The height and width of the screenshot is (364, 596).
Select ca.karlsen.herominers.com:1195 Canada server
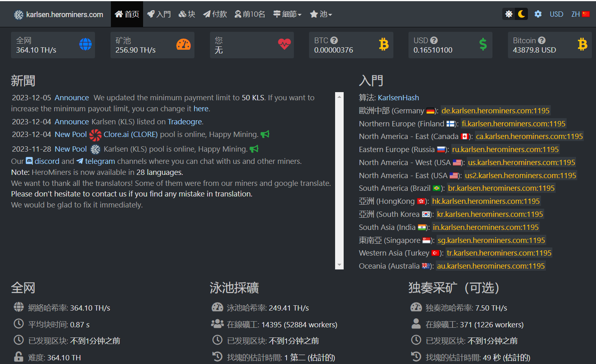(530, 137)
